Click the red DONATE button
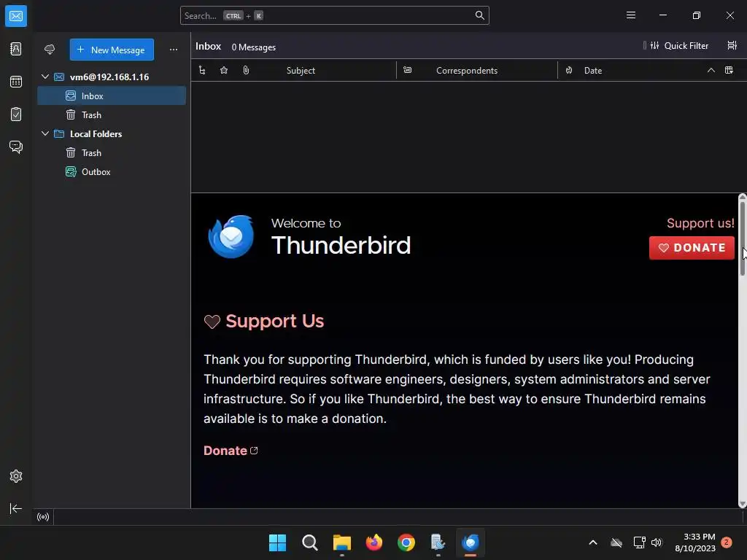Viewport: 747px width, 560px height. click(x=692, y=248)
